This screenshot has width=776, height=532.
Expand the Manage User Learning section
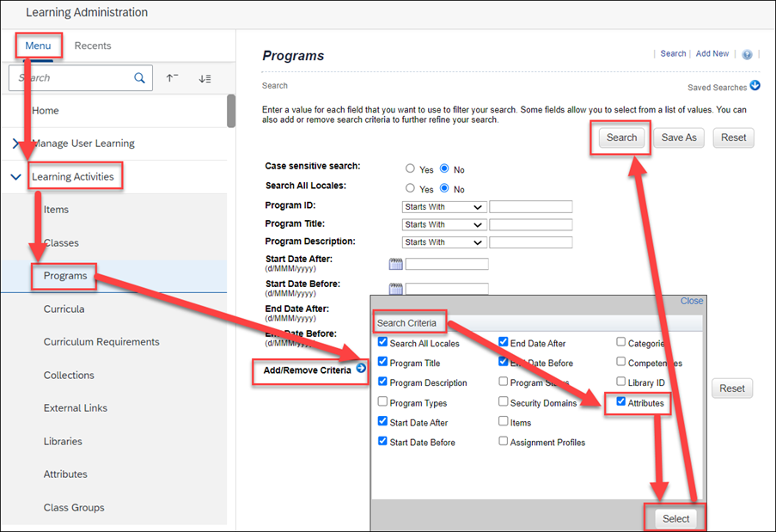click(15, 144)
